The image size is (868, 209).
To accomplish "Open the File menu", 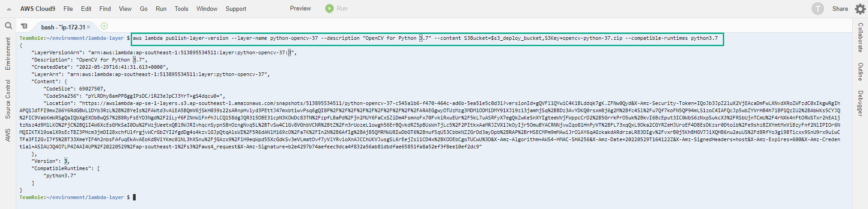I will [x=68, y=9].
